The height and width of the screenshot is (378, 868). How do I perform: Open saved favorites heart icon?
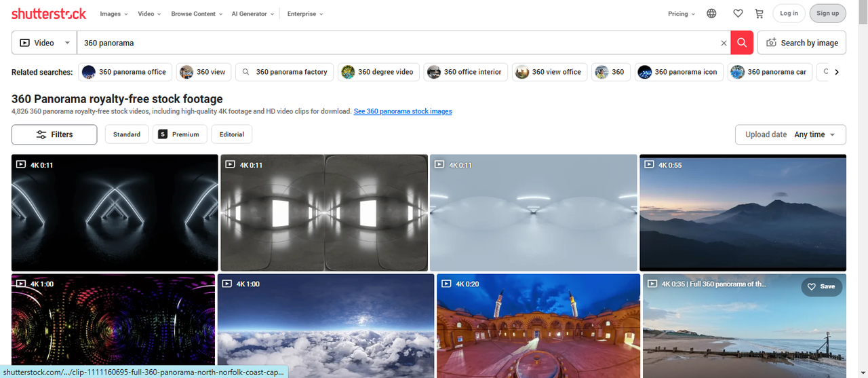tap(738, 14)
